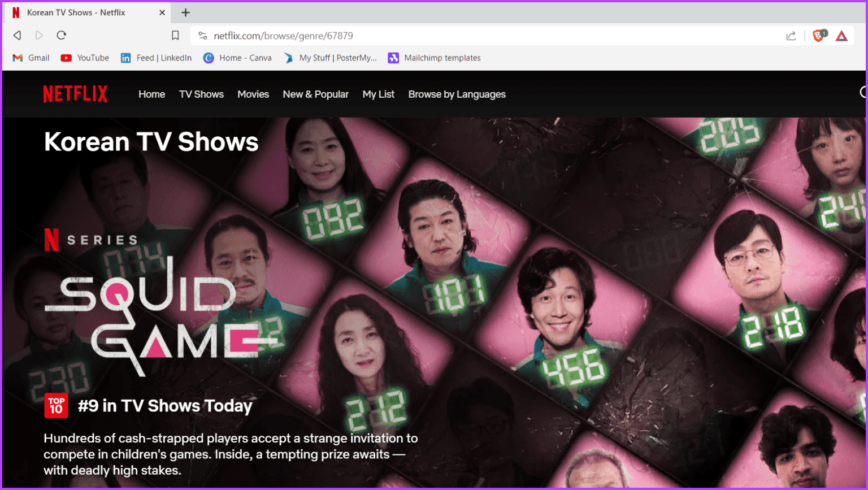
Task: Click the Netflix logo
Action: coord(75,94)
